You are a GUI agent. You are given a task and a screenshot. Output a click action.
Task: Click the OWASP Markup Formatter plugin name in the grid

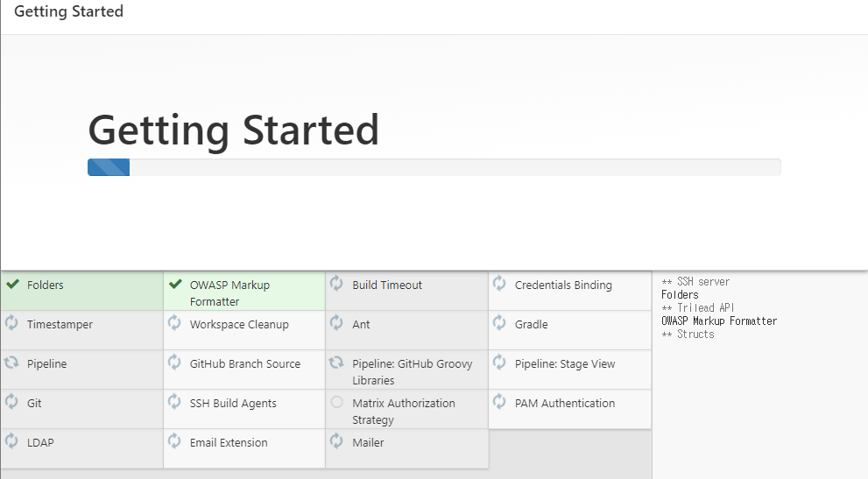pyautogui.click(x=229, y=293)
